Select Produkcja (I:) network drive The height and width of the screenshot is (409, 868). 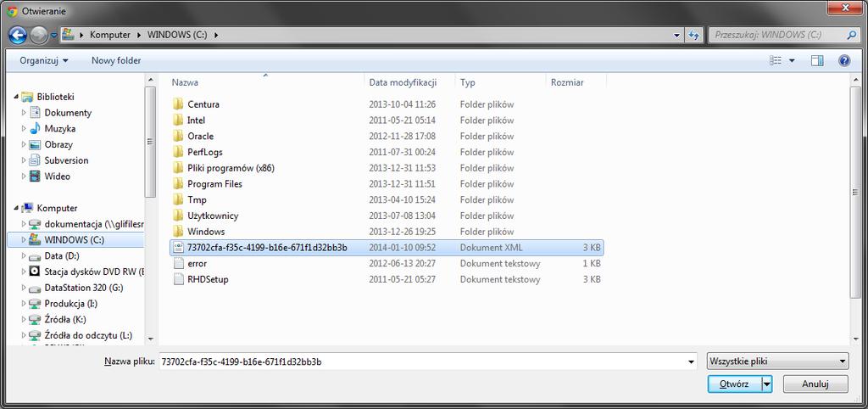tap(71, 304)
